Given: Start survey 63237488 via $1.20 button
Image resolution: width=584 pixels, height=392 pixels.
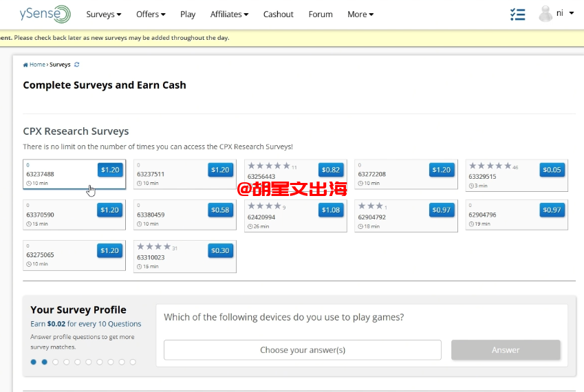Looking at the screenshot, I should 110,170.
